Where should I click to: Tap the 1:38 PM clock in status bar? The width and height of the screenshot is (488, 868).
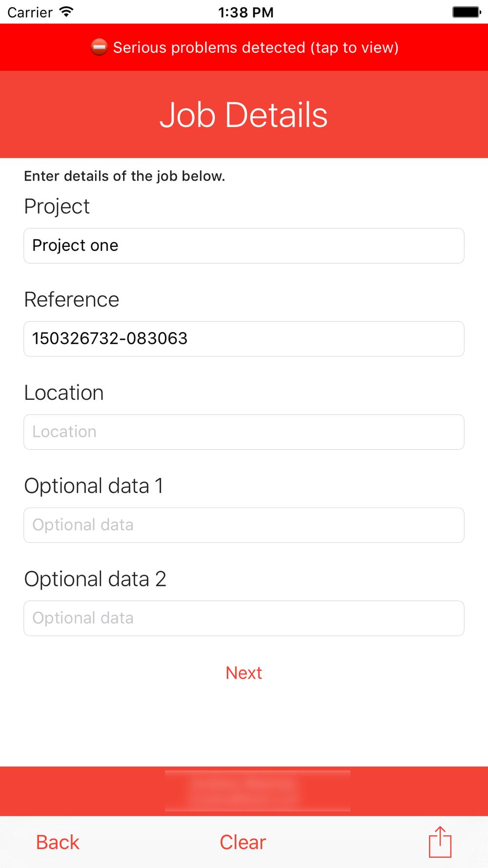pyautogui.click(x=245, y=12)
